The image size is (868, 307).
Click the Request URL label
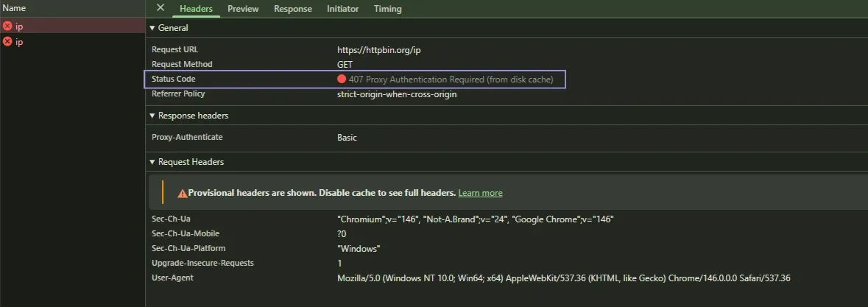click(x=175, y=49)
